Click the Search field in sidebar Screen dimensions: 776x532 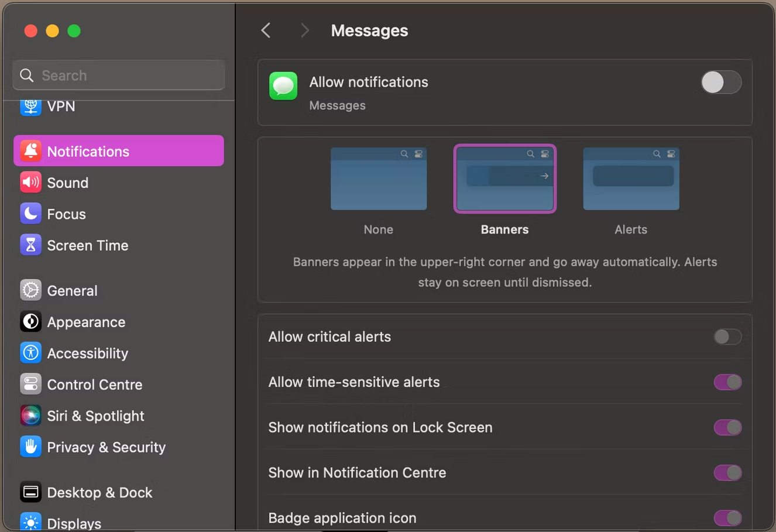pyautogui.click(x=119, y=75)
